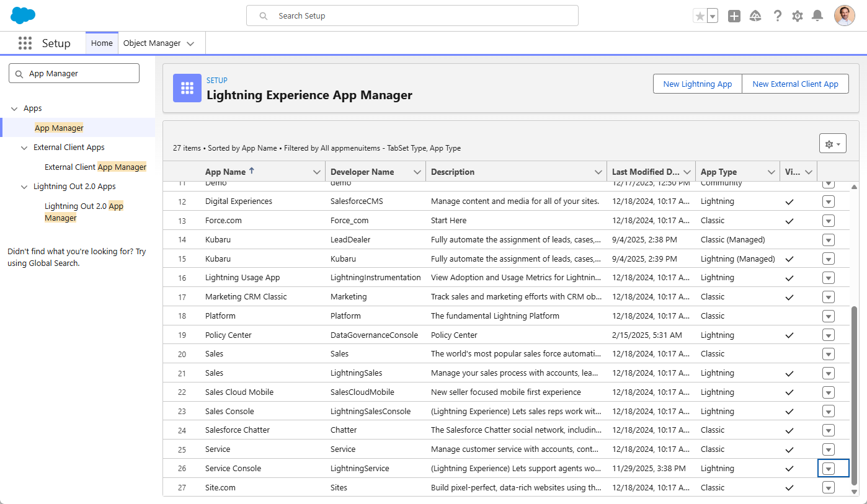Collapse the Lightning Out 2.0 Apps node

[x=24, y=187]
